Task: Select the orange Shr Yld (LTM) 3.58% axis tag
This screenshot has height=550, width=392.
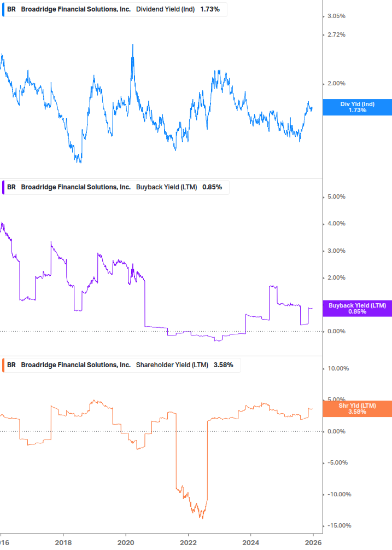Action: pyautogui.click(x=358, y=409)
